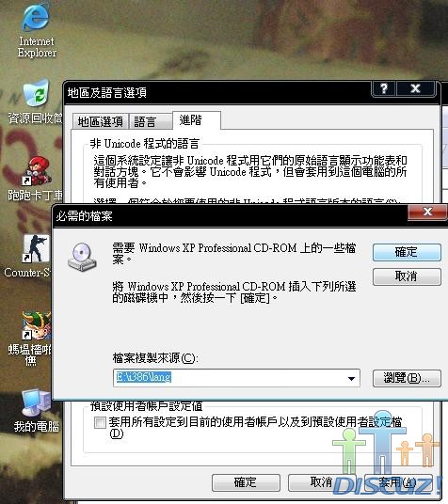Click the CD-ROM drive icon in the 必需的檔案 dialog
448x504 pixels.
(82, 257)
